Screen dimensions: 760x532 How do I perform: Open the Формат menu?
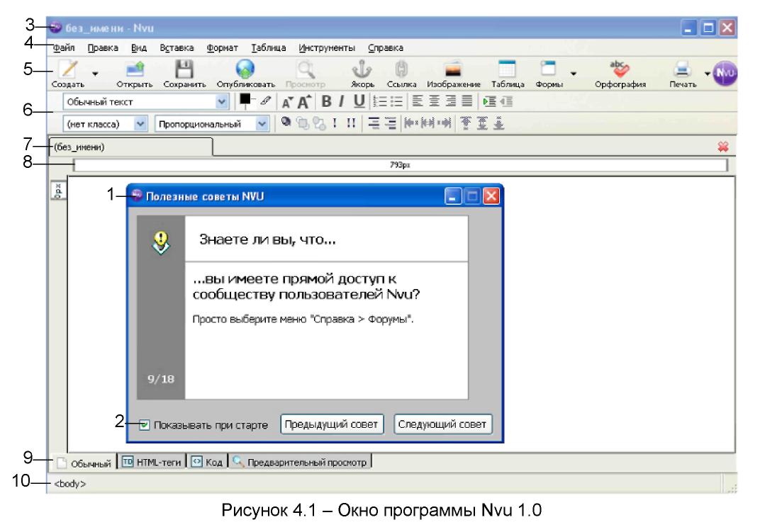point(222,47)
